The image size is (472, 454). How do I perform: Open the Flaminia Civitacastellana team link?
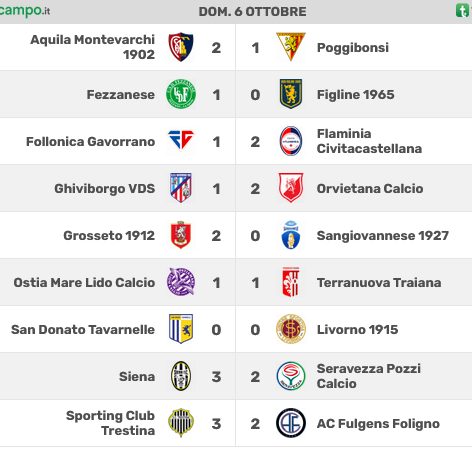tap(369, 141)
